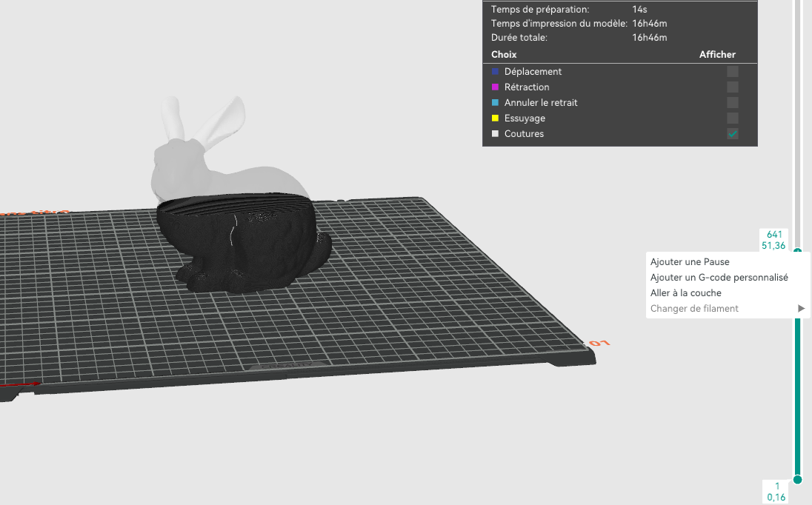Viewport: 812px width, 505px height.
Task: Click the top layer slider handle
Action: (x=797, y=251)
